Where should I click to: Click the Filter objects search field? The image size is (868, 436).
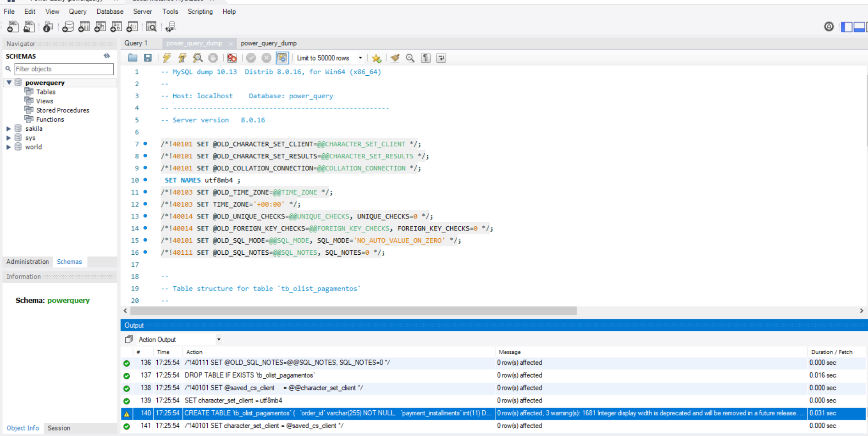tap(64, 69)
